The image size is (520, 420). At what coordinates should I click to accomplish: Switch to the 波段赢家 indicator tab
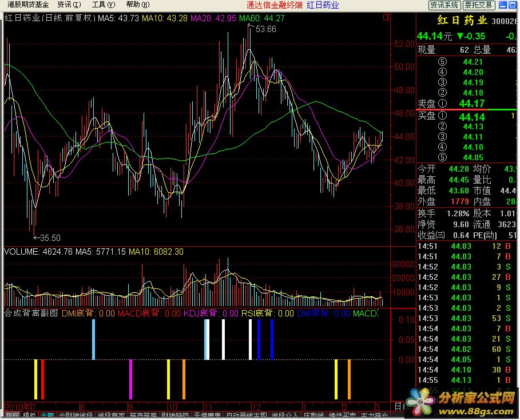tap(111, 415)
